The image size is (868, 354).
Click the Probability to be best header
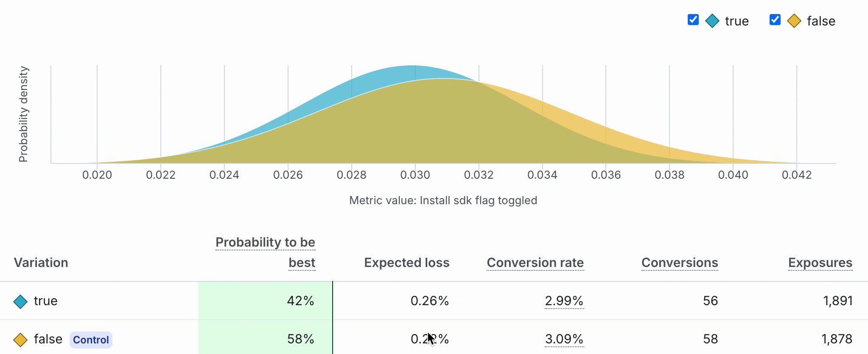click(x=265, y=252)
